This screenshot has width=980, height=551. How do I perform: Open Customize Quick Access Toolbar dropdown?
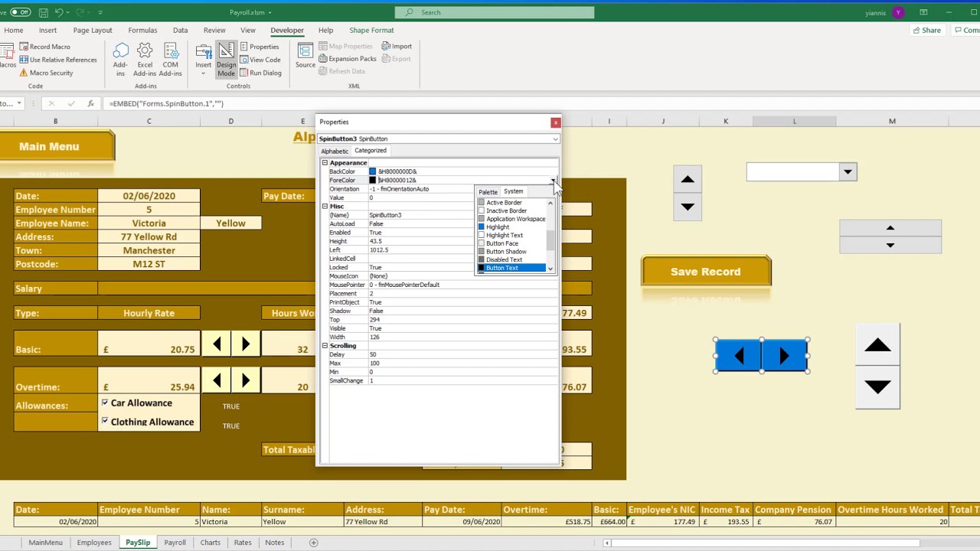(x=100, y=12)
